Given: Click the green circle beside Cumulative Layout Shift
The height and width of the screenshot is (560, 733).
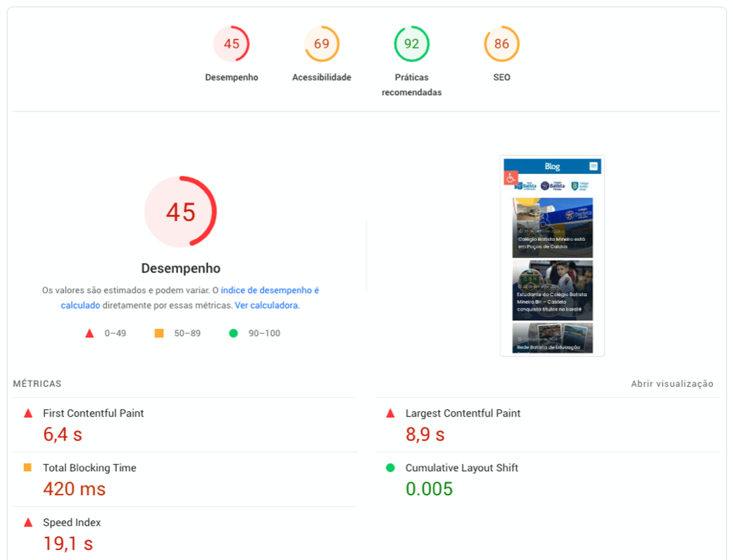Looking at the screenshot, I should (390, 467).
